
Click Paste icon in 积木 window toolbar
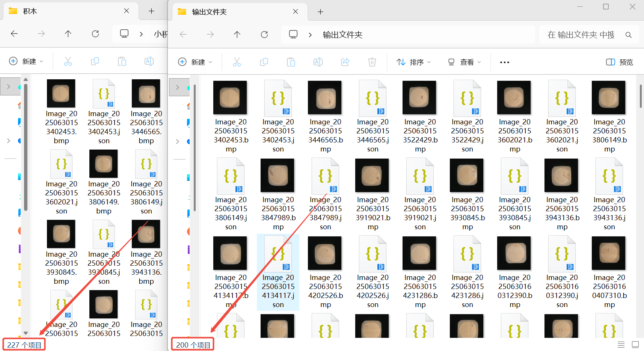point(122,61)
